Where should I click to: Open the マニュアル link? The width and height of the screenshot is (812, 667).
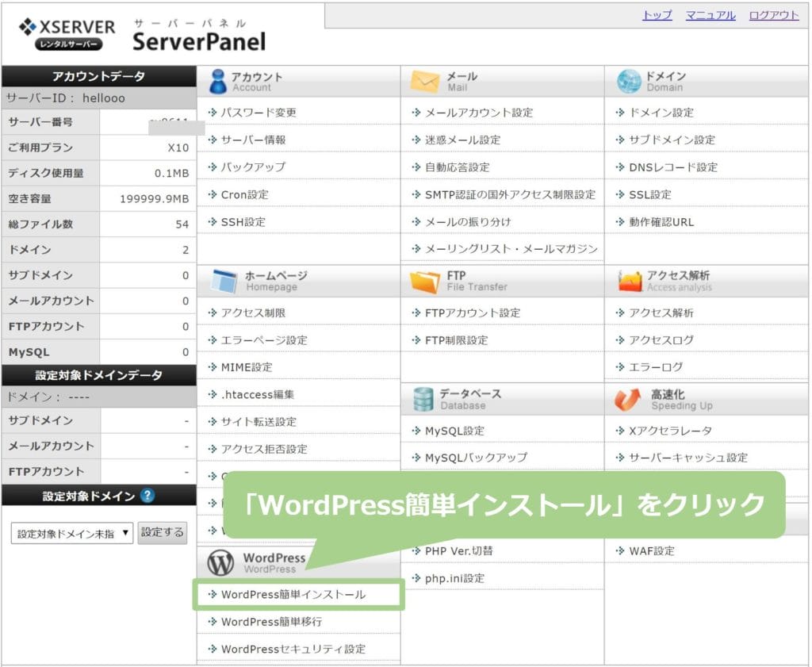coord(710,15)
